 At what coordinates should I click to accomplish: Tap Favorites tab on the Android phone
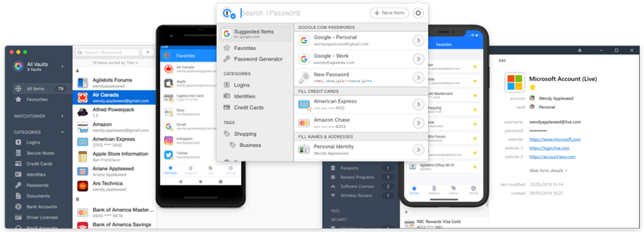(x=171, y=170)
